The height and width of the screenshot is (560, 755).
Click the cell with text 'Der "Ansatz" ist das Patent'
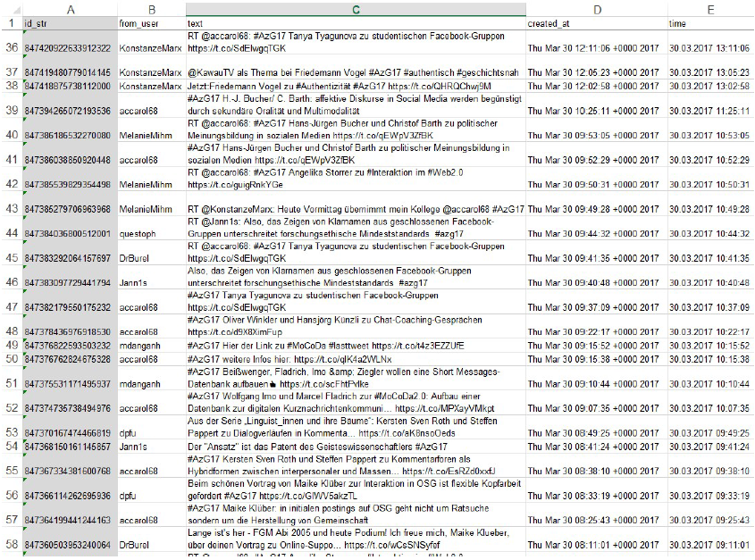(x=356, y=446)
